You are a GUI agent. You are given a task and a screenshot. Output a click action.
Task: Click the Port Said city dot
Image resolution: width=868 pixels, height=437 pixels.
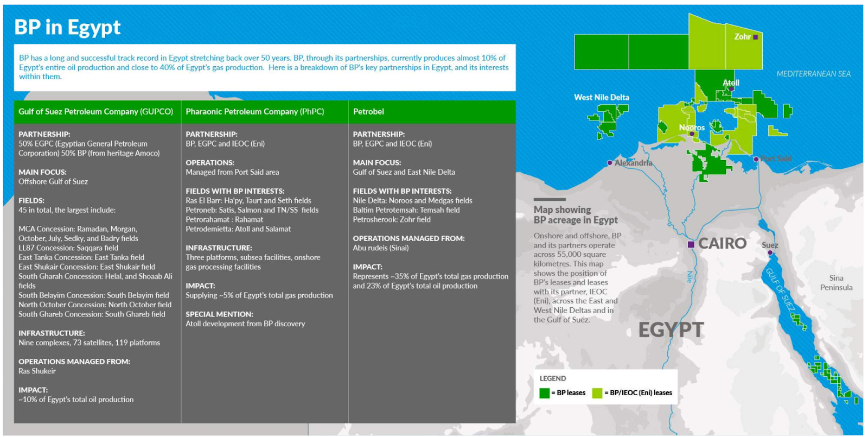click(x=756, y=159)
